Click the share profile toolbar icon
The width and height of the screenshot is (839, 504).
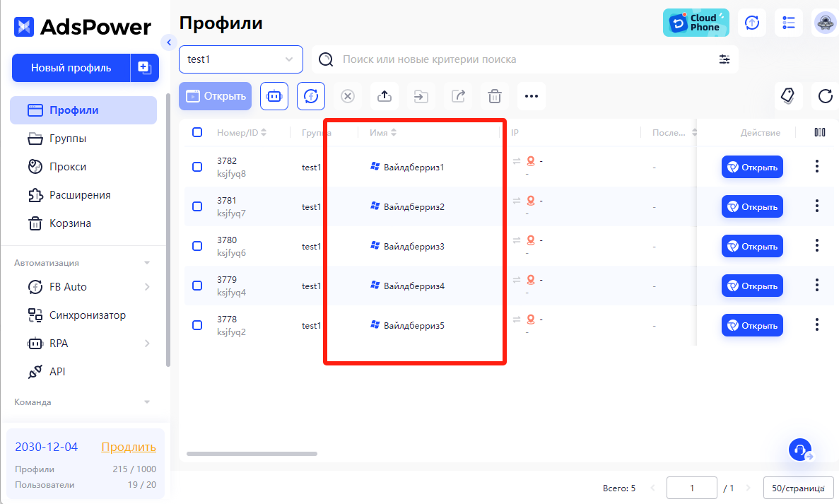pos(458,96)
